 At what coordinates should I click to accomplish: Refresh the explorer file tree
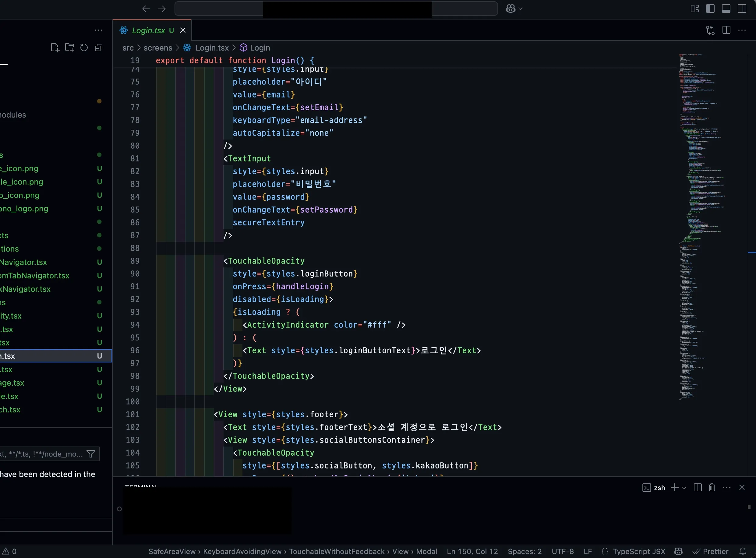point(84,48)
